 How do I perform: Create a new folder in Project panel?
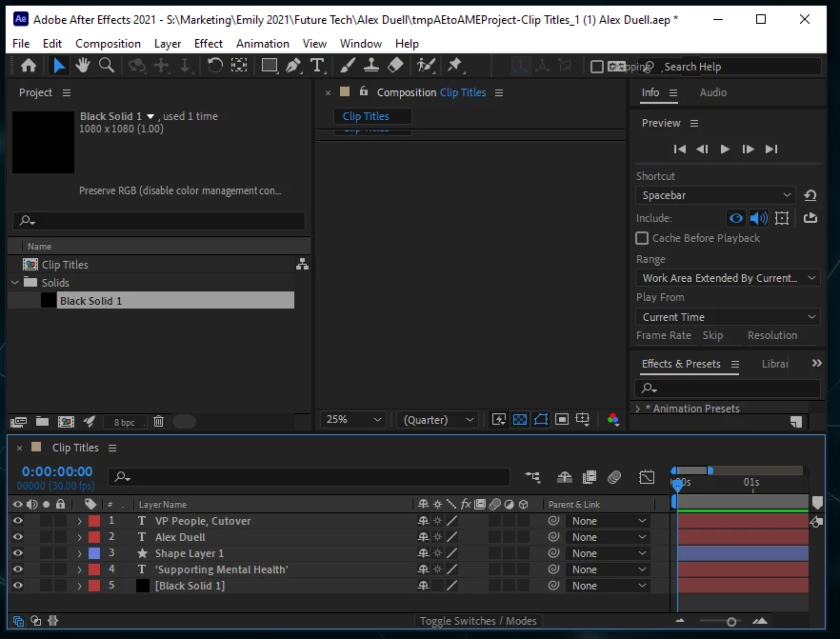tap(42, 422)
